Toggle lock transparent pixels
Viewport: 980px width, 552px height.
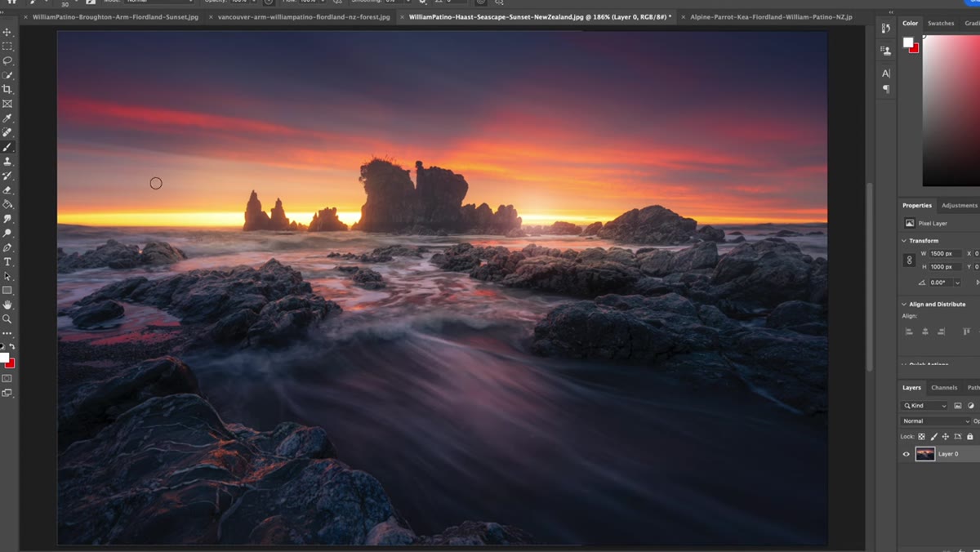922,437
